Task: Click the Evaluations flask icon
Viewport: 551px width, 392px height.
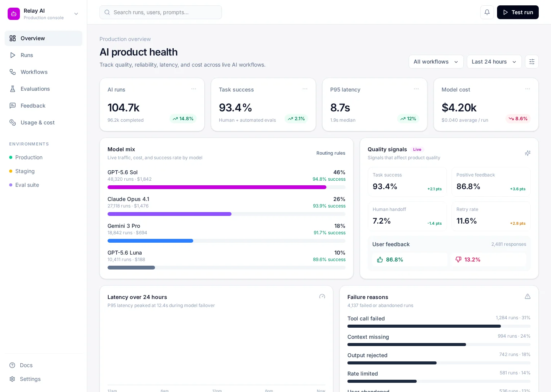Action: point(13,89)
